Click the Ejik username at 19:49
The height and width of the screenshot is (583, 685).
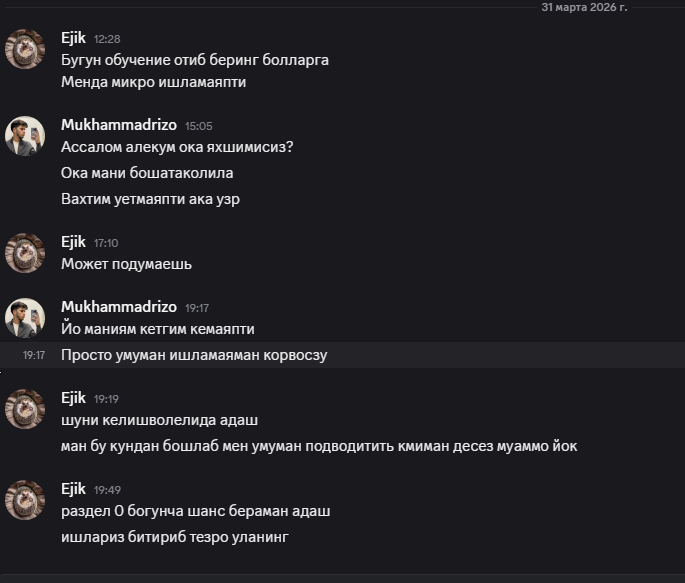74,488
